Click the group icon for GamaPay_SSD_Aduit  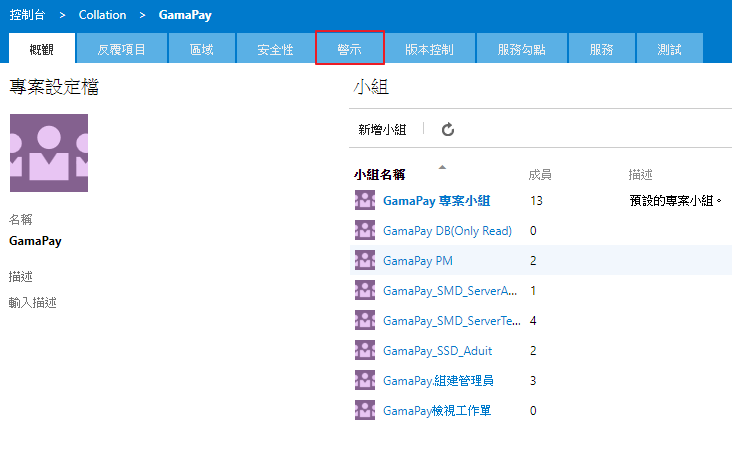(365, 350)
